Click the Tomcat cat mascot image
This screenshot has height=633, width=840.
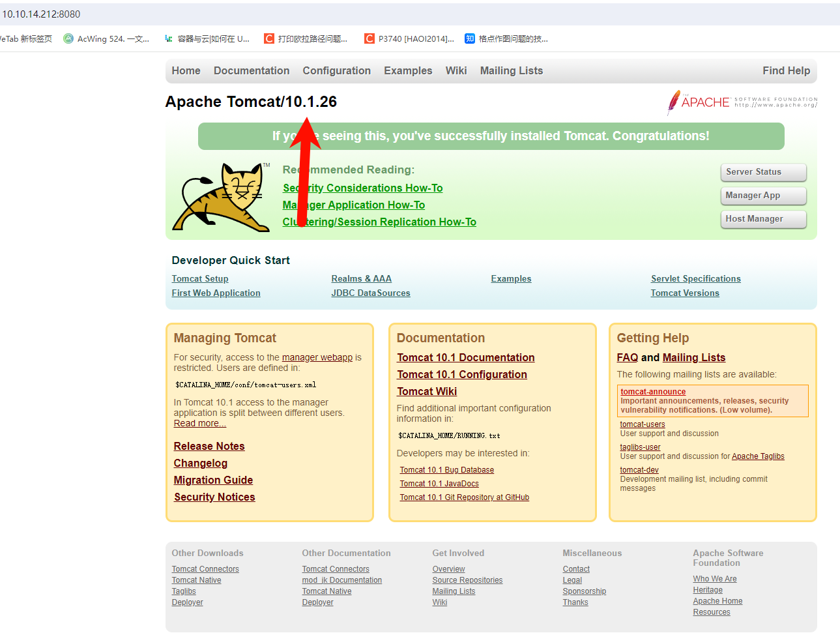[x=222, y=197]
